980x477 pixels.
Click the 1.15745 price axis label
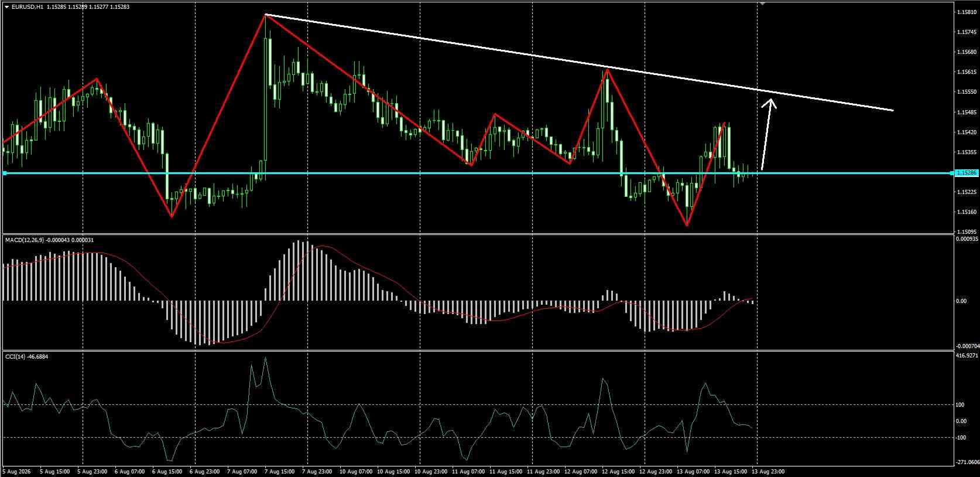pos(965,32)
